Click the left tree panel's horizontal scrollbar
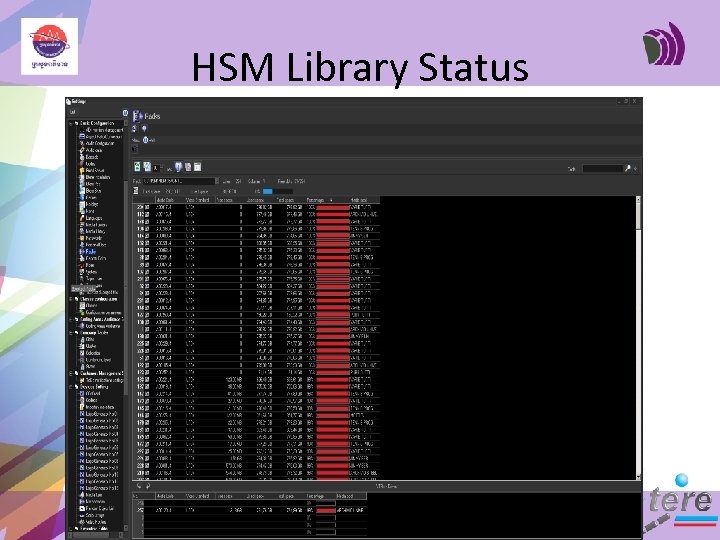The width and height of the screenshot is (720, 540). click(x=96, y=535)
